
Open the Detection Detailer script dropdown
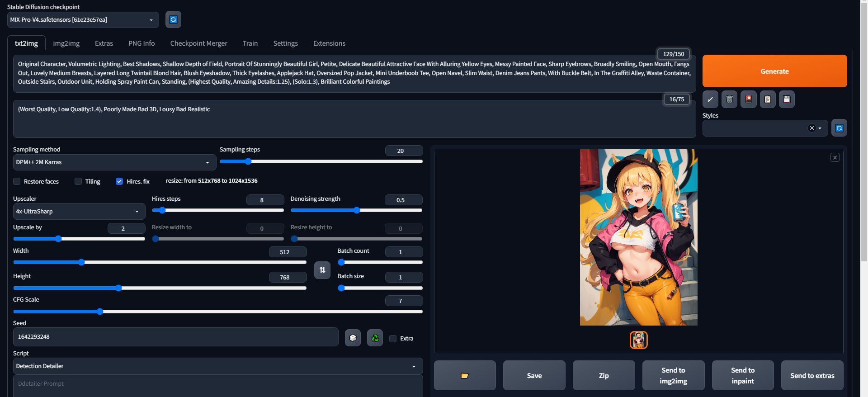coord(217,366)
